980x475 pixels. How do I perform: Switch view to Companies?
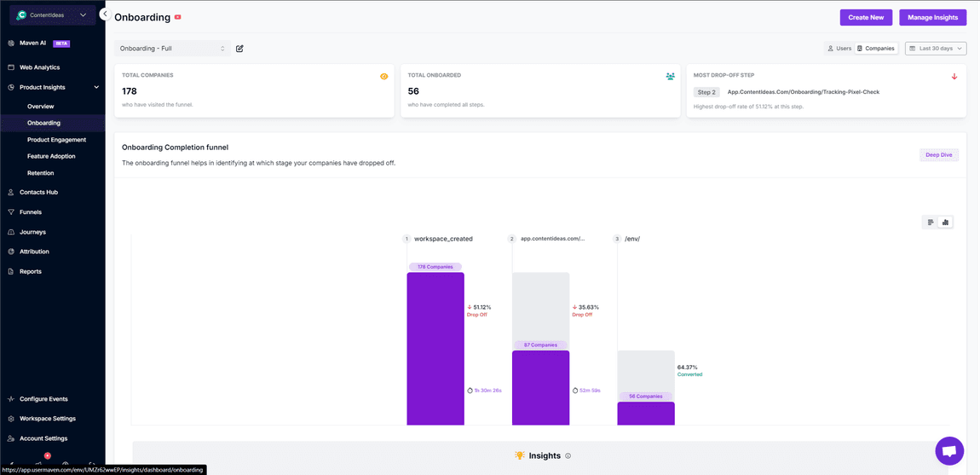pos(876,49)
